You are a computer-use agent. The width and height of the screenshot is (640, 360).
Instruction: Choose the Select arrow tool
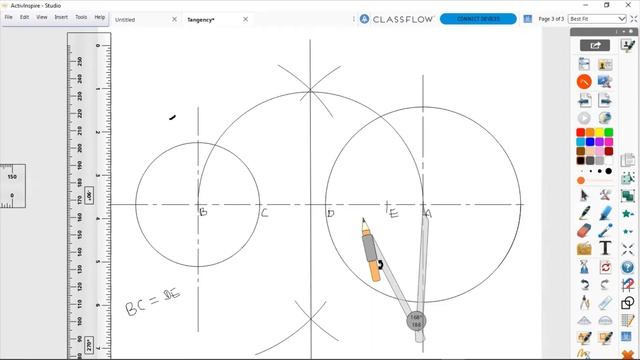tap(584, 195)
